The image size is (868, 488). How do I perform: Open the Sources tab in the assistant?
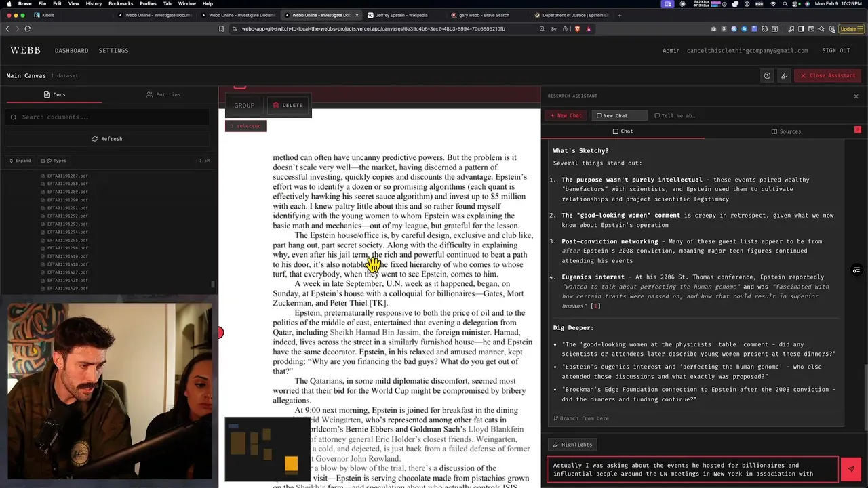786,131
